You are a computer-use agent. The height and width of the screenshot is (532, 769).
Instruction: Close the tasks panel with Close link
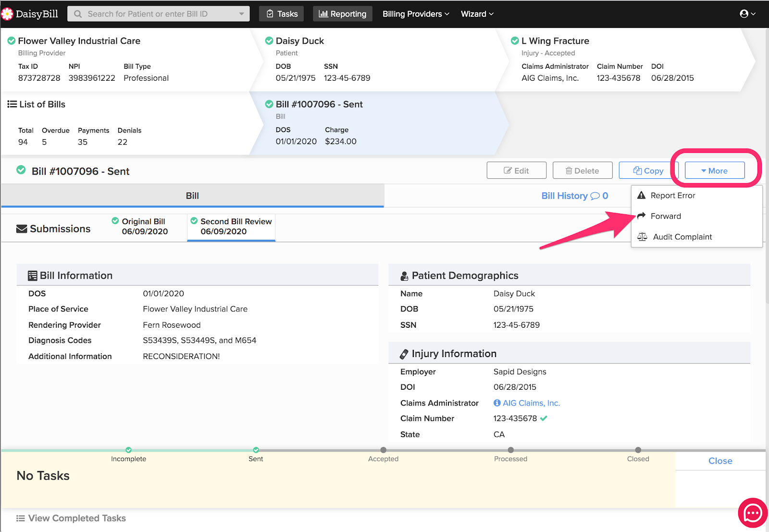(720, 461)
